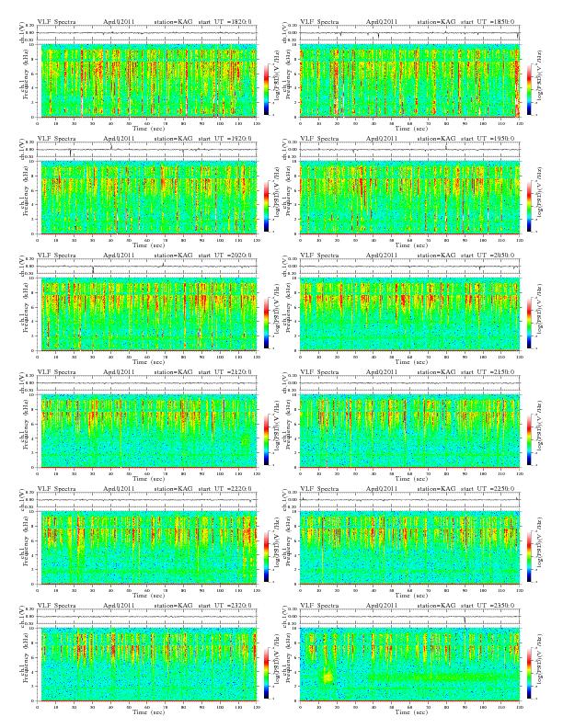Viewport: 563px width, 728px height.
Task: Click 'Time (sec)' label under the 2350 panel
Action: coord(411,711)
